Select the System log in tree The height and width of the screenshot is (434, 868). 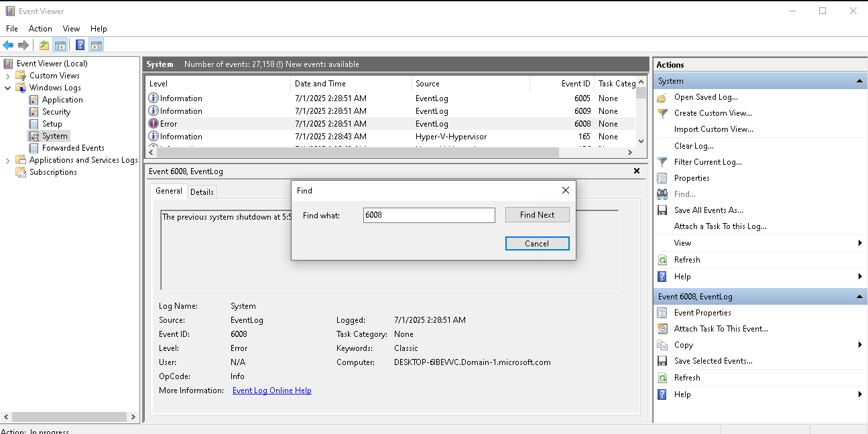pyautogui.click(x=54, y=136)
